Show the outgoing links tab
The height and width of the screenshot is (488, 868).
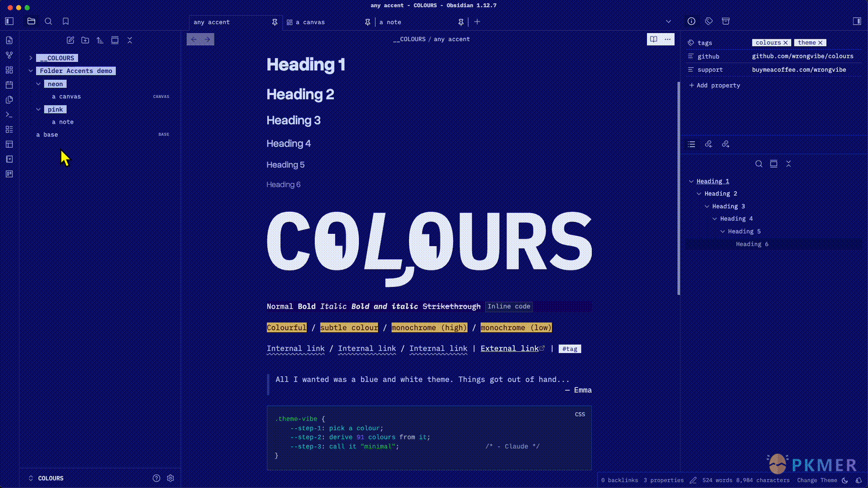[x=726, y=144]
